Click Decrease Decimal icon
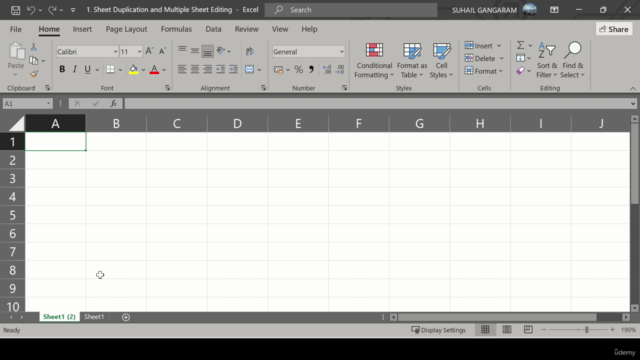 (340, 69)
